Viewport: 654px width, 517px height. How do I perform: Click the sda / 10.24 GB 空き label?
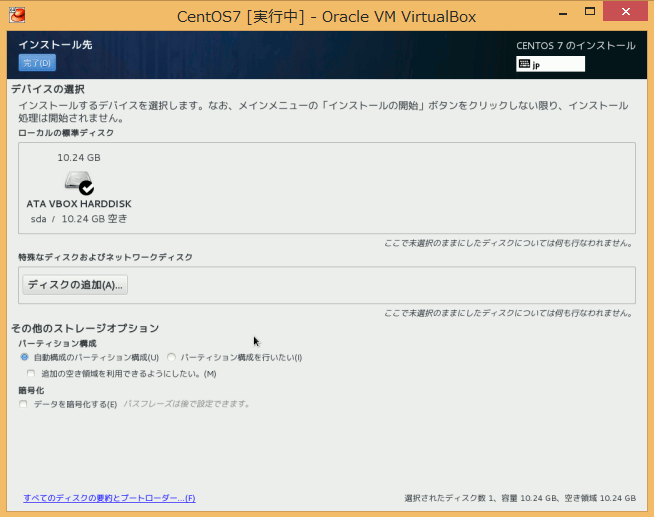(x=79, y=219)
